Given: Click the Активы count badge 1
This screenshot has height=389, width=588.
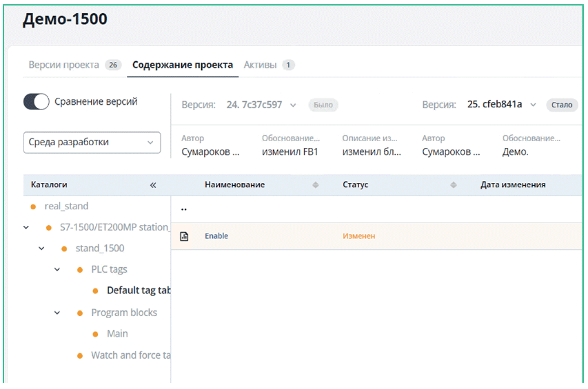Looking at the screenshot, I should [x=288, y=65].
